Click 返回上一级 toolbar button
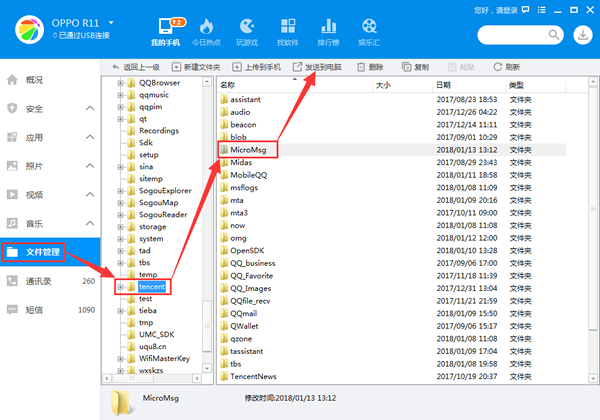 pos(135,67)
